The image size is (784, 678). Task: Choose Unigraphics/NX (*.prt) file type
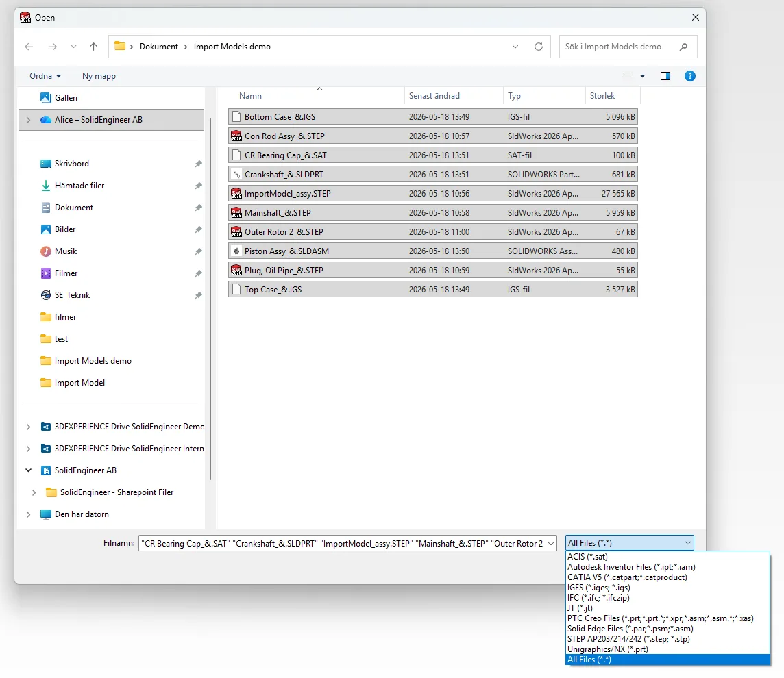(x=667, y=649)
